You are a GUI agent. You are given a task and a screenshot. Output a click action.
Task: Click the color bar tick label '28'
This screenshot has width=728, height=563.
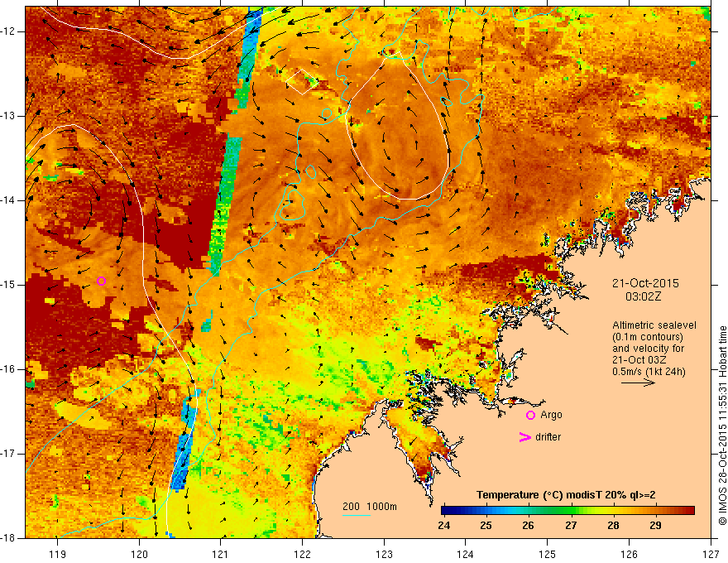[x=613, y=526]
